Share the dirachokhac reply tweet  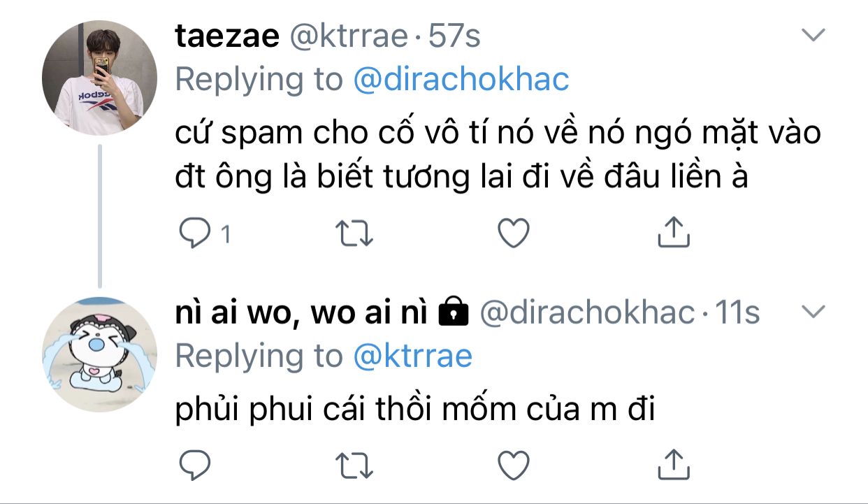[x=674, y=463]
